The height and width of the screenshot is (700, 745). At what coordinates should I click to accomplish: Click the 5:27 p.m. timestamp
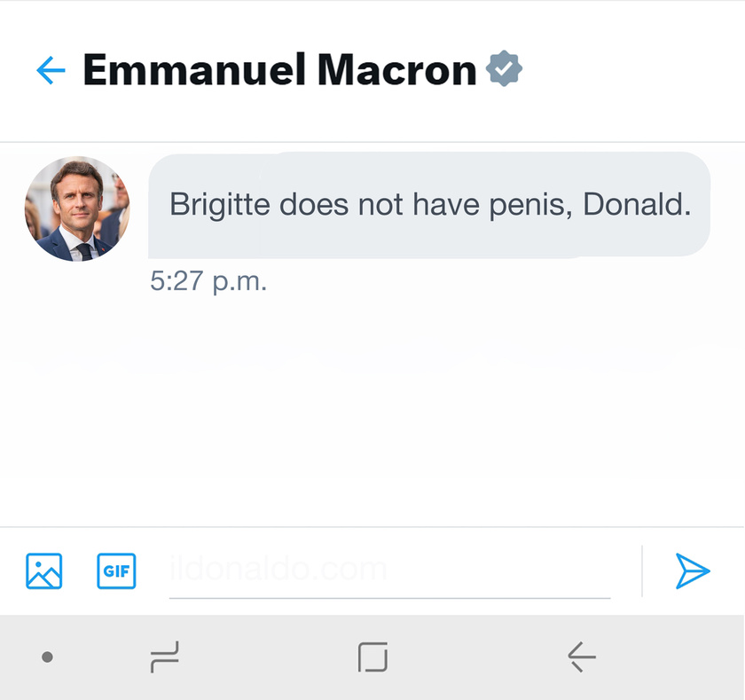(x=208, y=282)
